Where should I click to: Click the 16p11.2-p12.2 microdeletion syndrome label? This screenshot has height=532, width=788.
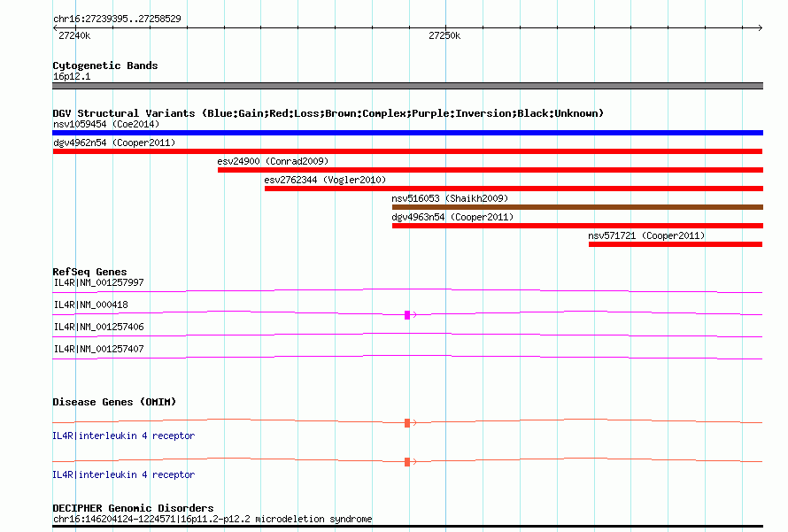pos(212,519)
